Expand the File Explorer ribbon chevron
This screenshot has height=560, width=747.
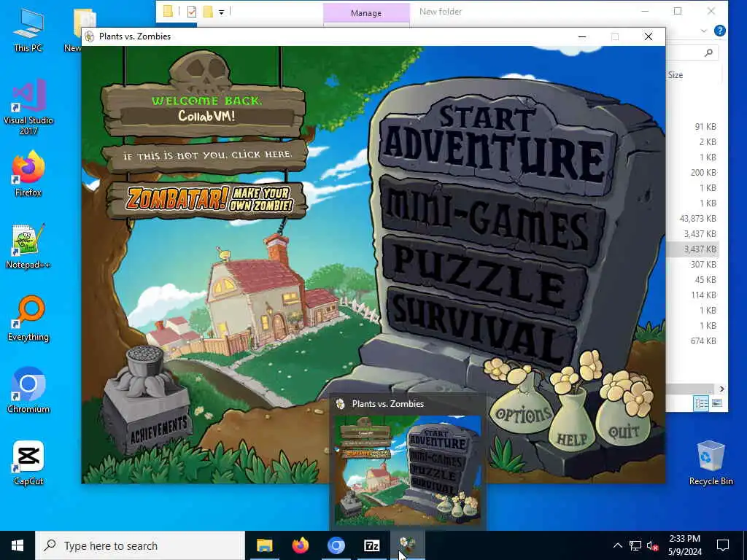point(704,31)
